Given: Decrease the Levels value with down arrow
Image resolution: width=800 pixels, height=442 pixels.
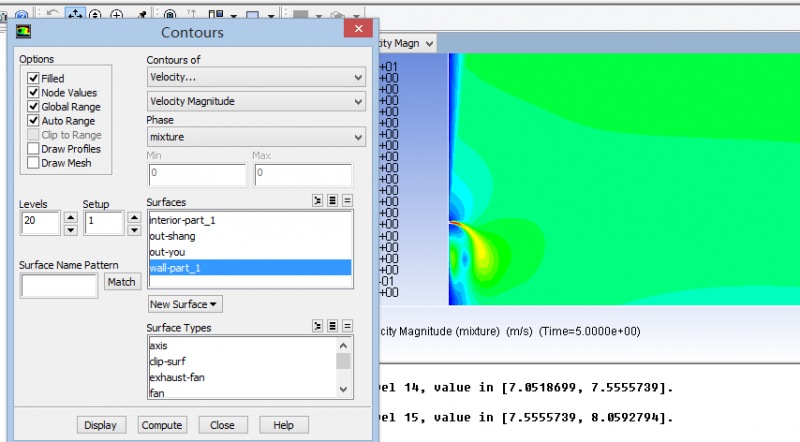Looking at the screenshot, I should point(70,230).
